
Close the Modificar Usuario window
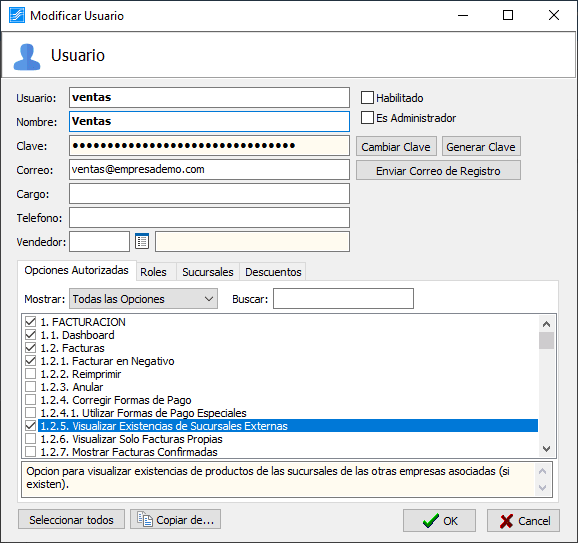pyautogui.click(x=554, y=15)
